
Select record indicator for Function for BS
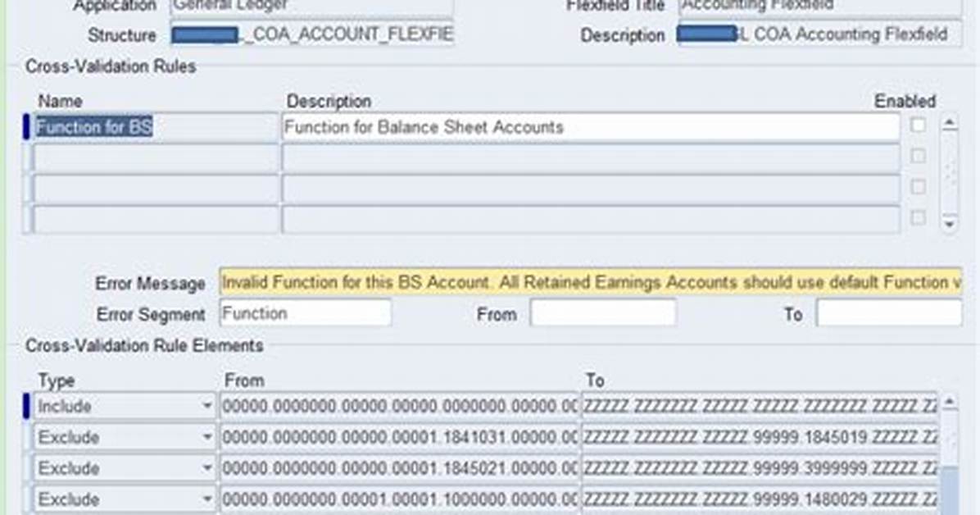(26, 128)
